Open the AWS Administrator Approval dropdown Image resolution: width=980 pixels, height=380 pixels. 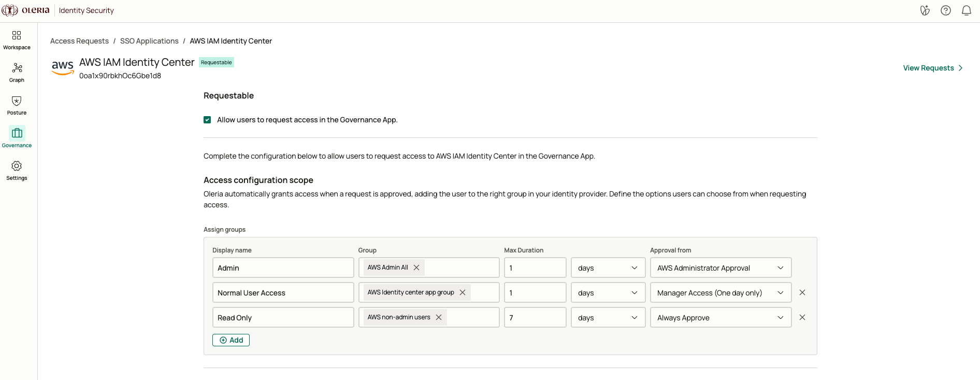coord(720,268)
